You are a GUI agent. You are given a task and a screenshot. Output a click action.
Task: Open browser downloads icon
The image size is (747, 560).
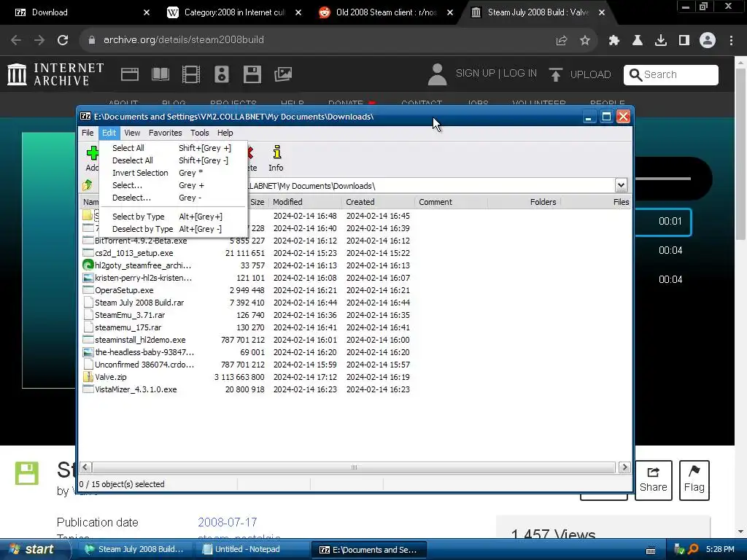point(661,41)
